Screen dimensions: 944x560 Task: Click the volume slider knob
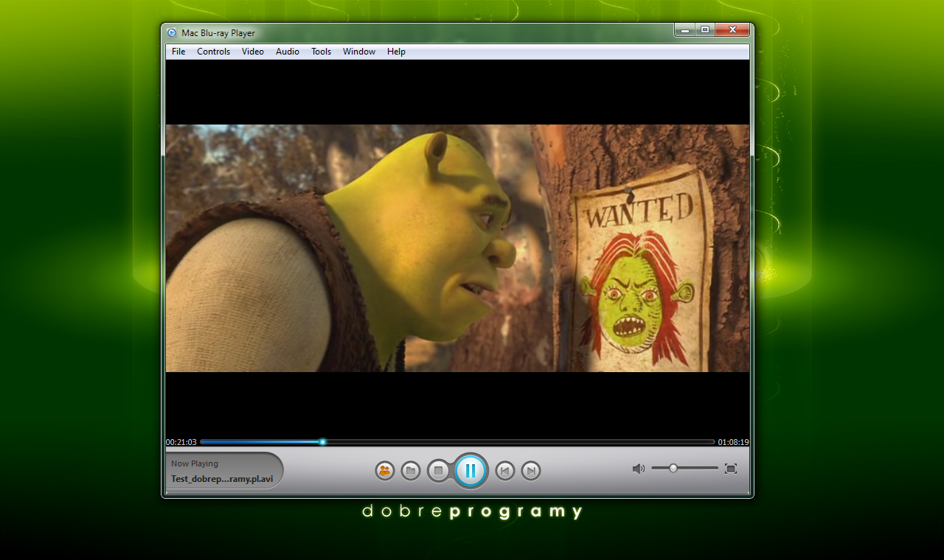[x=673, y=468]
